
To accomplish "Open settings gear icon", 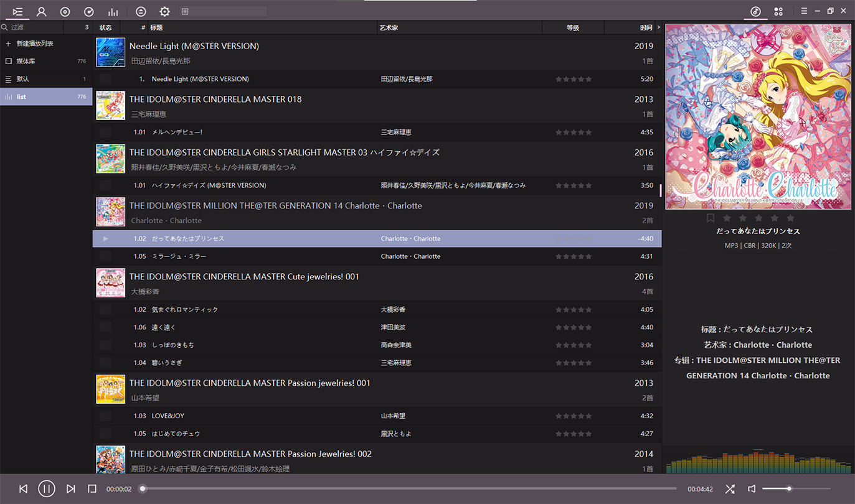I will click(x=164, y=11).
